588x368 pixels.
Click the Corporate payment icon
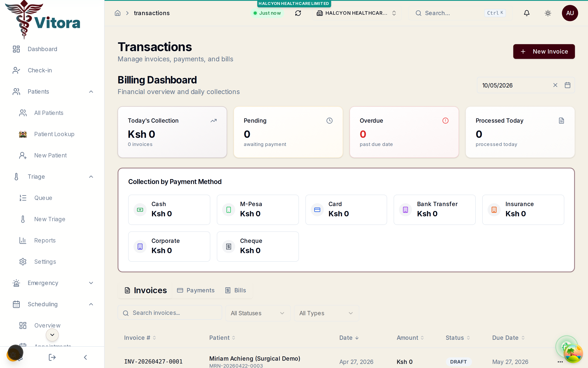(140, 247)
